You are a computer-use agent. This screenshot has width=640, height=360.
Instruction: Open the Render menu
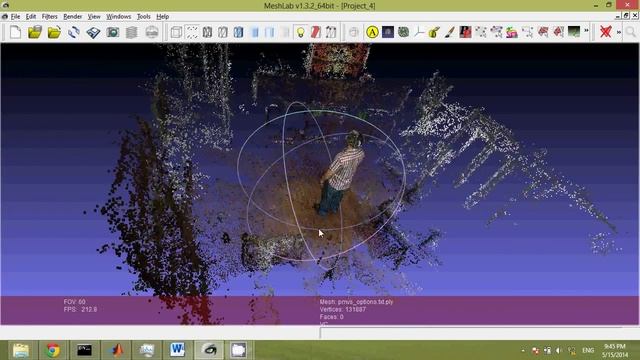coord(72,17)
